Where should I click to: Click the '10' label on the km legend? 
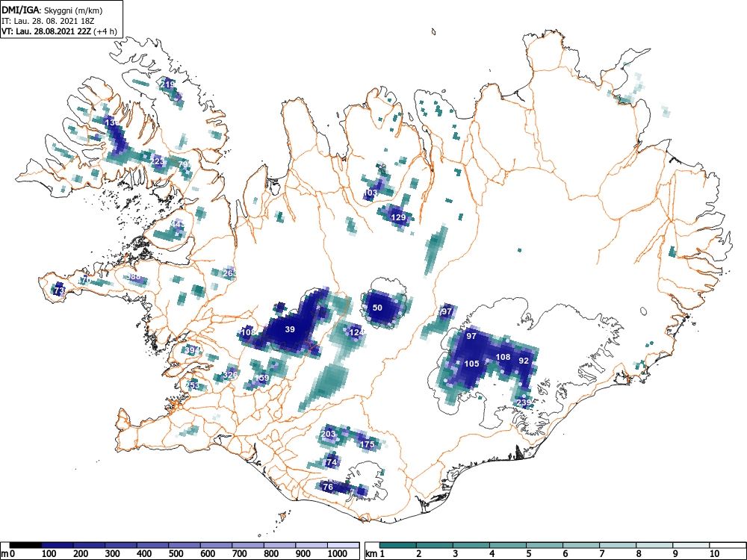pyautogui.click(x=714, y=554)
